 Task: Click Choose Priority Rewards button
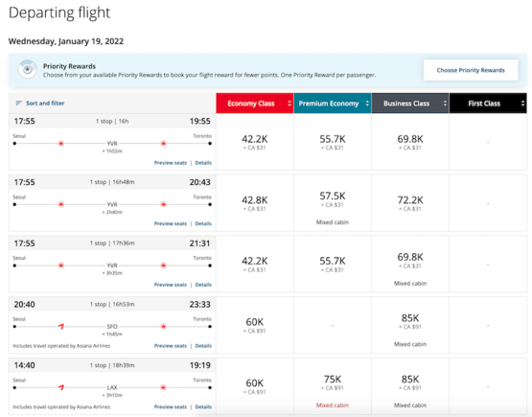[471, 70]
